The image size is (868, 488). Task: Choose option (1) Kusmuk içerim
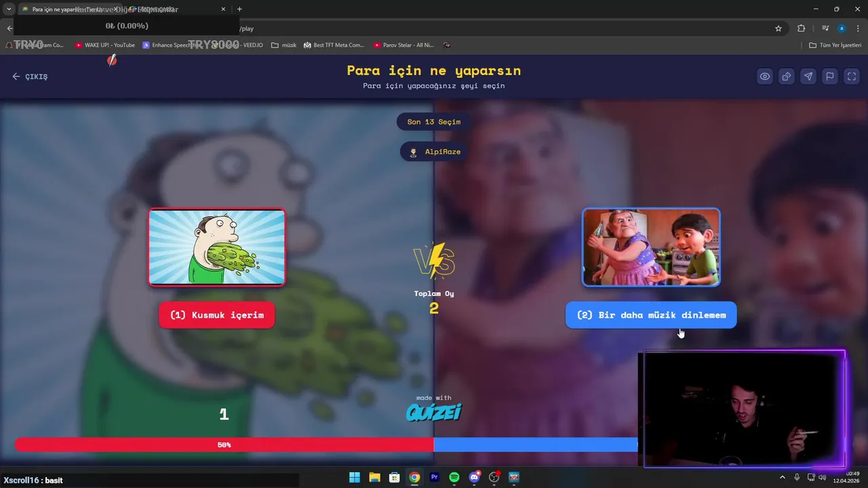217,315
